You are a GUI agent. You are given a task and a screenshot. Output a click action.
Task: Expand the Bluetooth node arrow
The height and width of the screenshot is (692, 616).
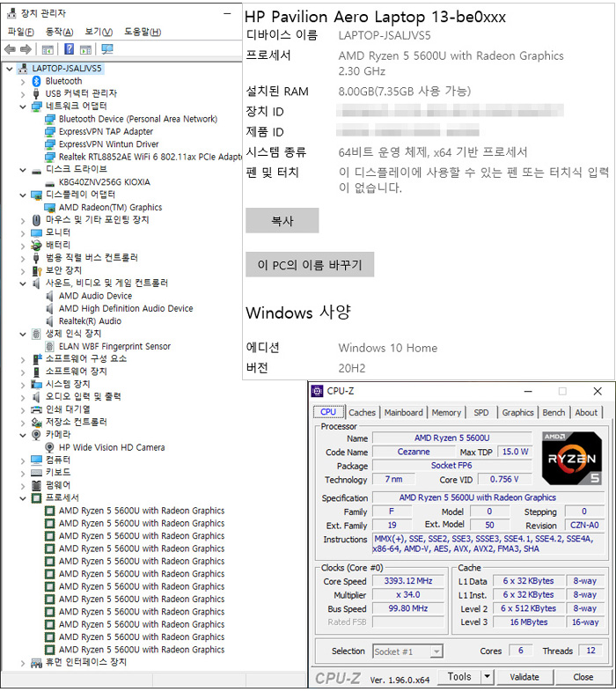point(23,82)
